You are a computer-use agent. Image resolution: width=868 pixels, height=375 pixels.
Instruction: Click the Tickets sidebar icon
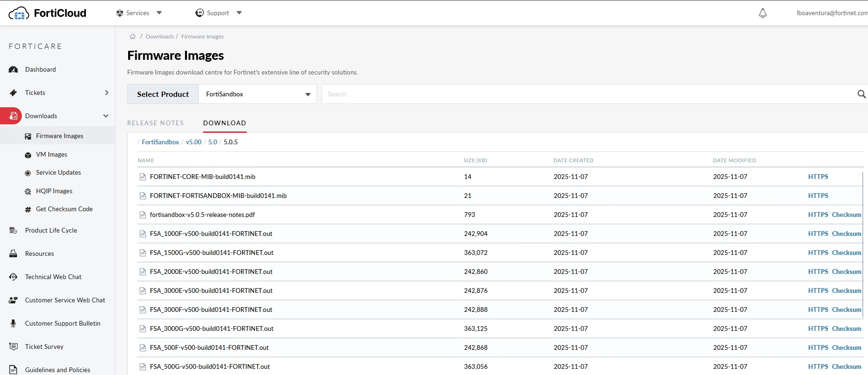click(13, 93)
